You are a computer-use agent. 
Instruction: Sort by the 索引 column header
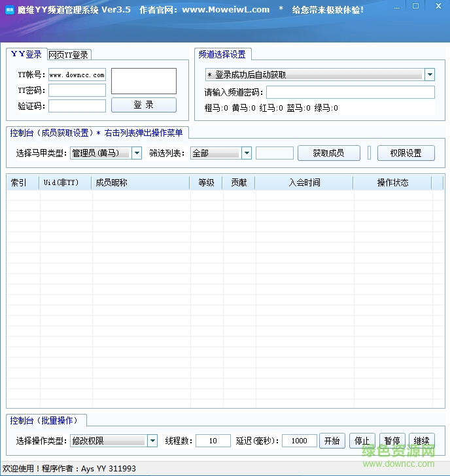point(23,182)
